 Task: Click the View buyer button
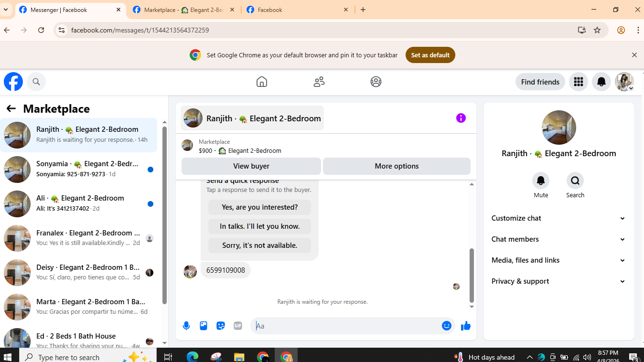click(251, 166)
